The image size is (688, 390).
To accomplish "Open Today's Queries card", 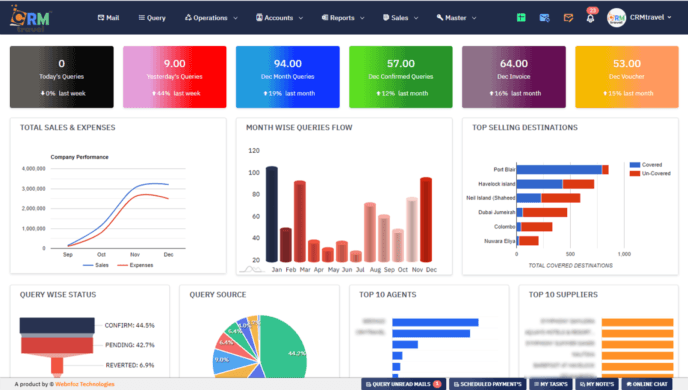I will pyautogui.click(x=61, y=77).
